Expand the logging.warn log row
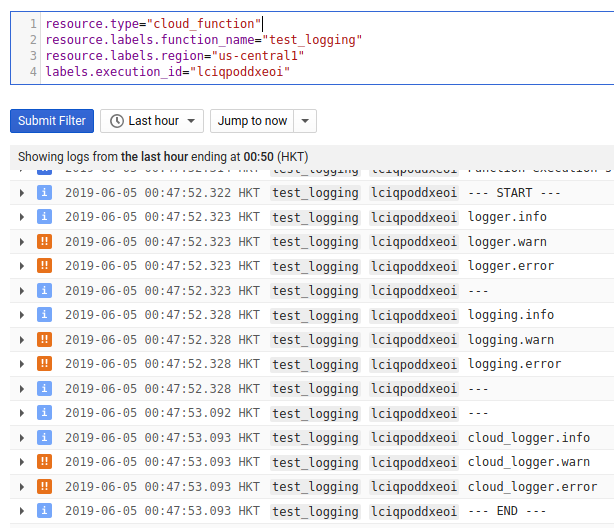614x528 pixels. 22,340
